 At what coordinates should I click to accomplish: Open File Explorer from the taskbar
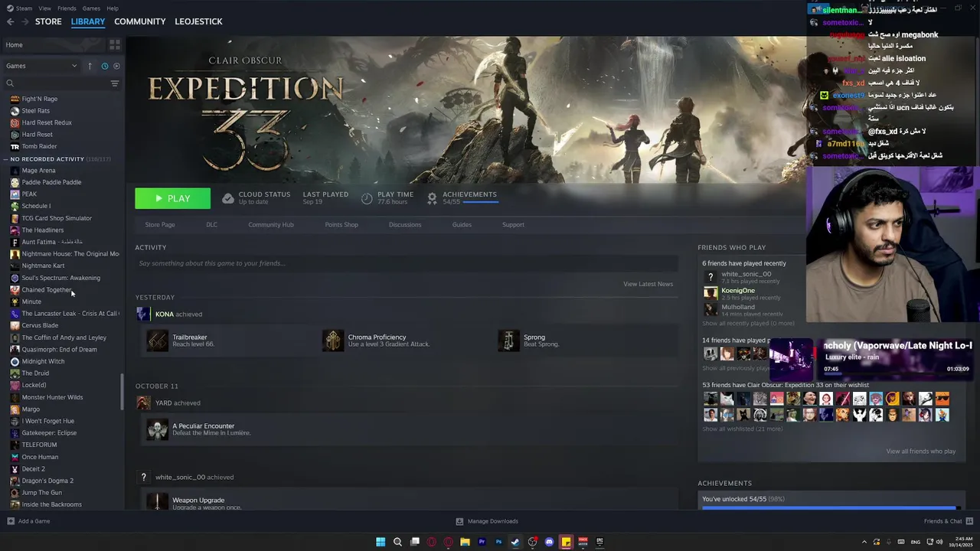pos(465,542)
